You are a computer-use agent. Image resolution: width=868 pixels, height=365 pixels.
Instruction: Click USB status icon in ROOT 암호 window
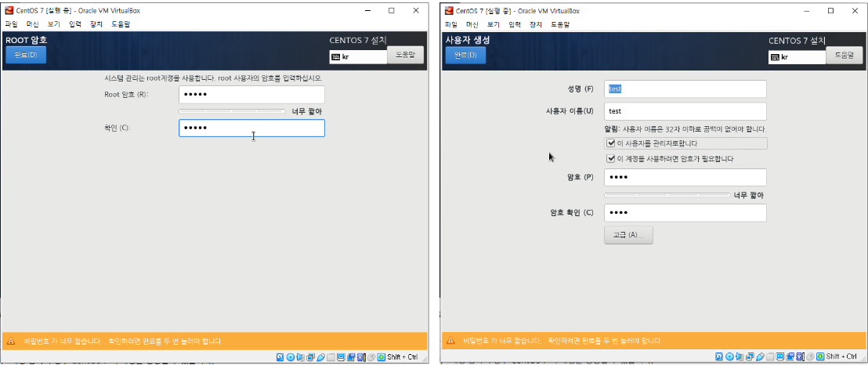point(320,357)
